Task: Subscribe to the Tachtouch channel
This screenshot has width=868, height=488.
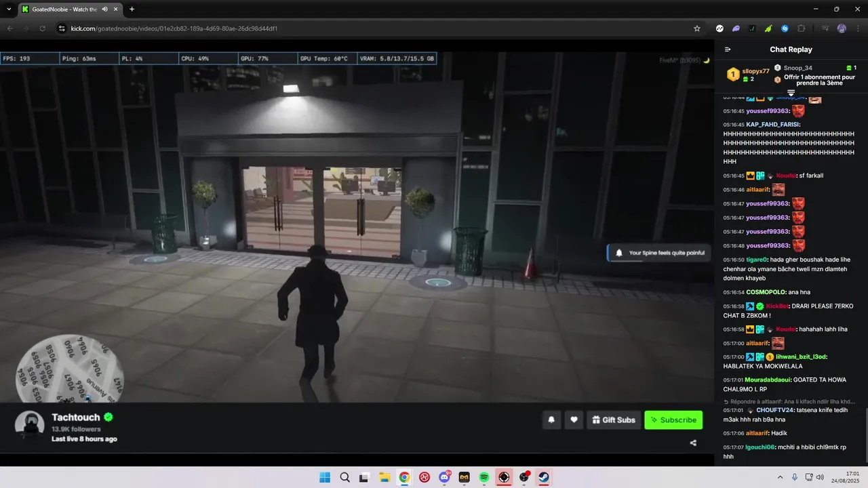Action: point(673,420)
